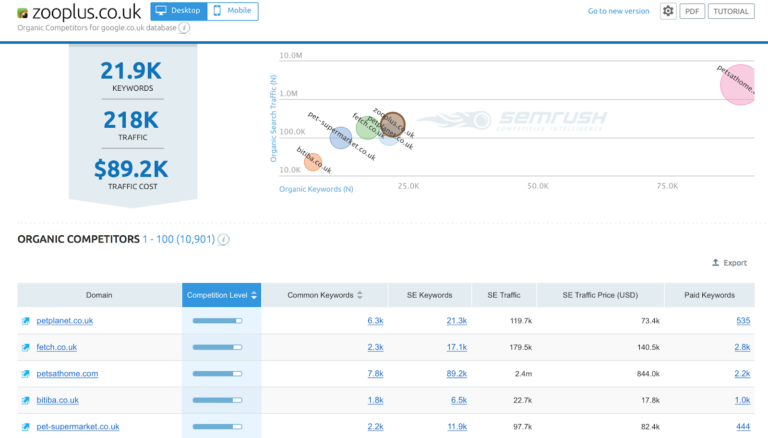Open 2.3k common keywords for fetch.co.uk
This screenshot has width=768, height=438.
375,347
